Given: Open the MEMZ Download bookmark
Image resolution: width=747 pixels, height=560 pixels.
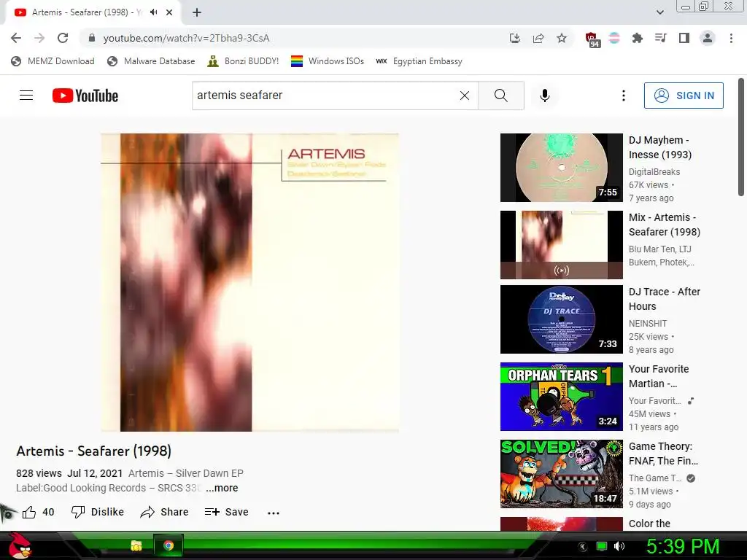Looking at the screenshot, I should pyautogui.click(x=53, y=61).
